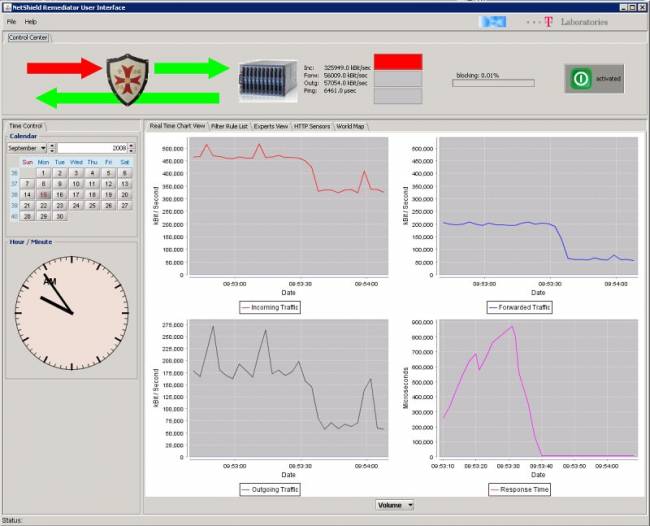650x526 pixels.
Task: Click the T Laboratories logo
Action: pos(567,22)
